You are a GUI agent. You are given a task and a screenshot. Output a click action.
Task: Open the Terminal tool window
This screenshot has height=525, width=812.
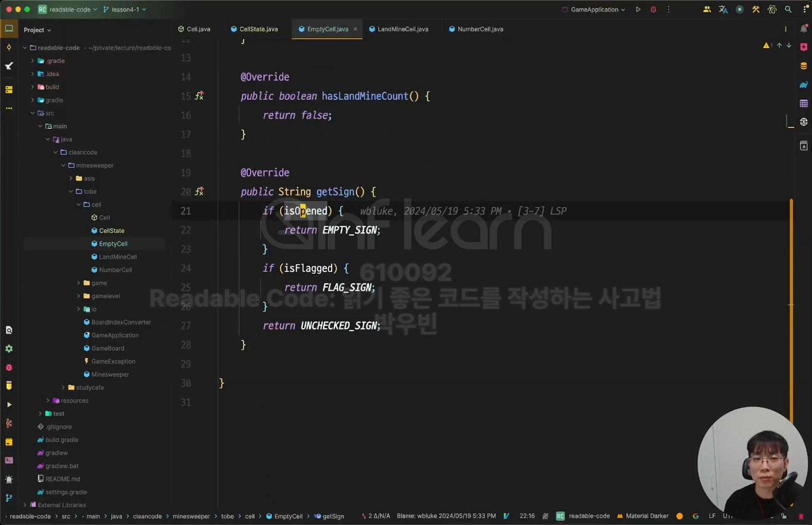coord(9,460)
